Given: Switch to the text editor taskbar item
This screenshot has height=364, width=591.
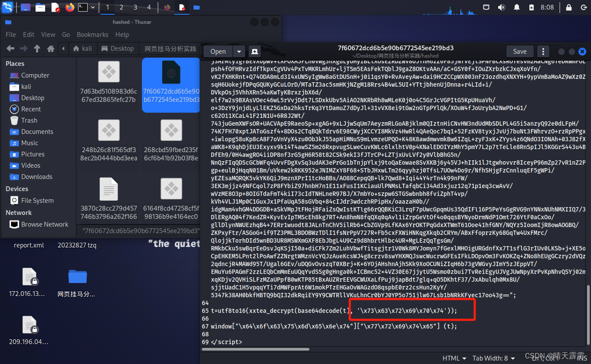Looking at the screenshot, I should [182, 7].
